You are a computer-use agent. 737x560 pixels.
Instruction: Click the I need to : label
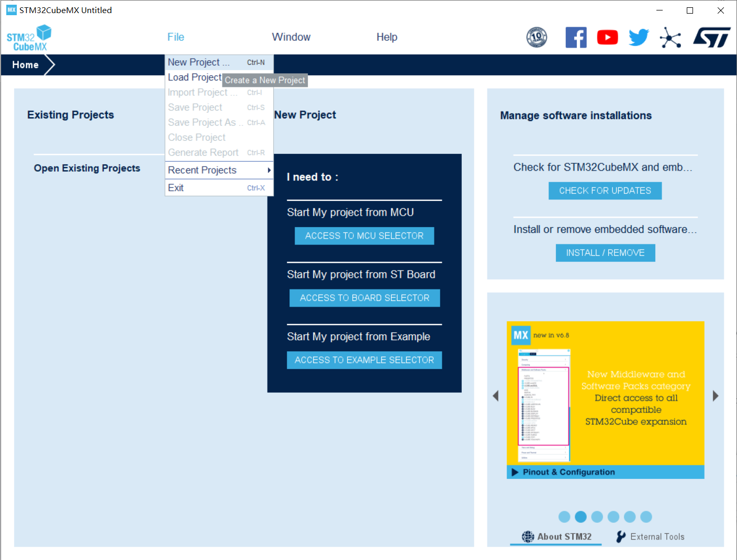(312, 177)
